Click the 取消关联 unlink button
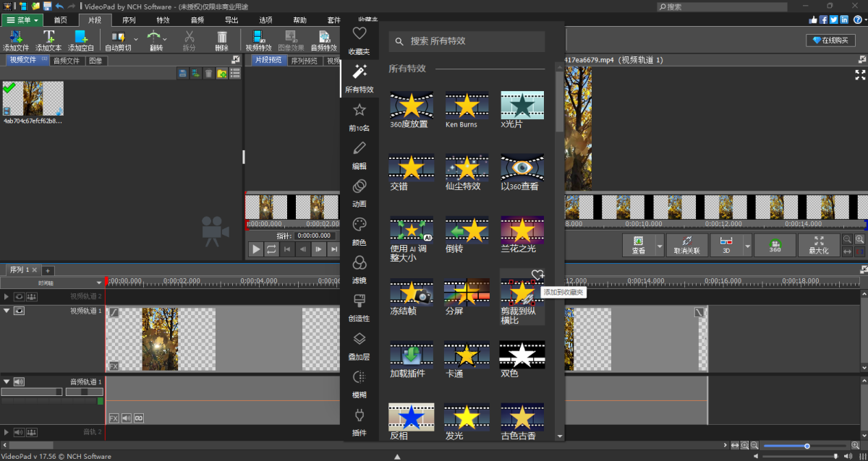868x461 pixels. (x=687, y=246)
